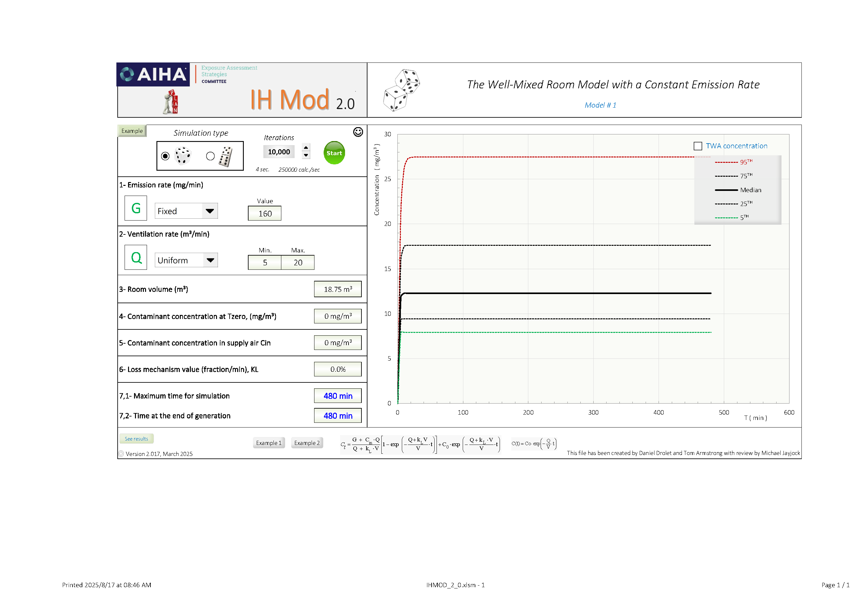Click the green G emission icon
This screenshot has height=614, width=868.
136,208
